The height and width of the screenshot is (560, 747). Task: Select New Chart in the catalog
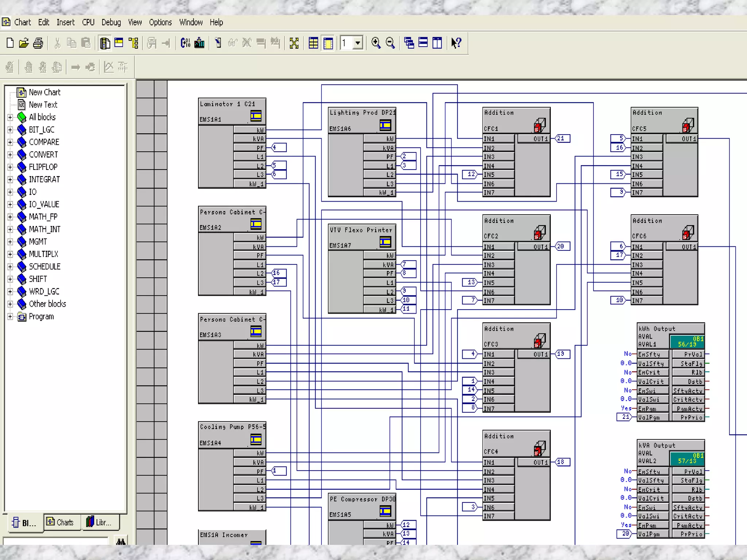pos(44,92)
